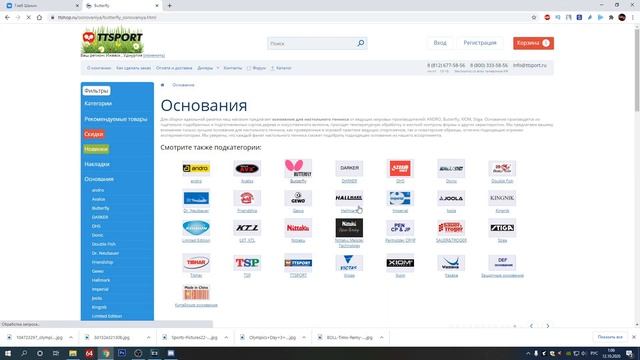Viewport: 640px width, 360px height.
Task: Click the search magnifier icon
Action: pos(361,43)
